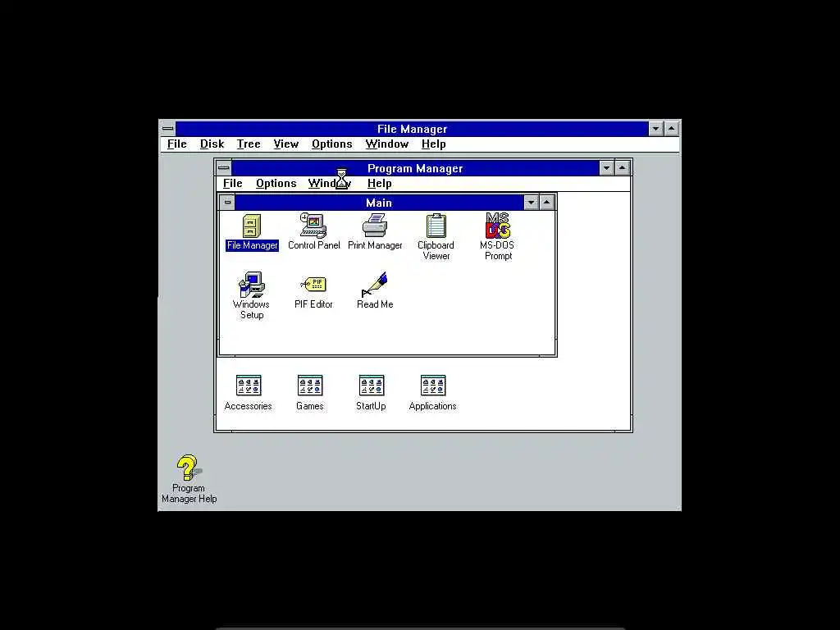Open the Read Me icon
The width and height of the screenshot is (840, 630).
tap(375, 291)
